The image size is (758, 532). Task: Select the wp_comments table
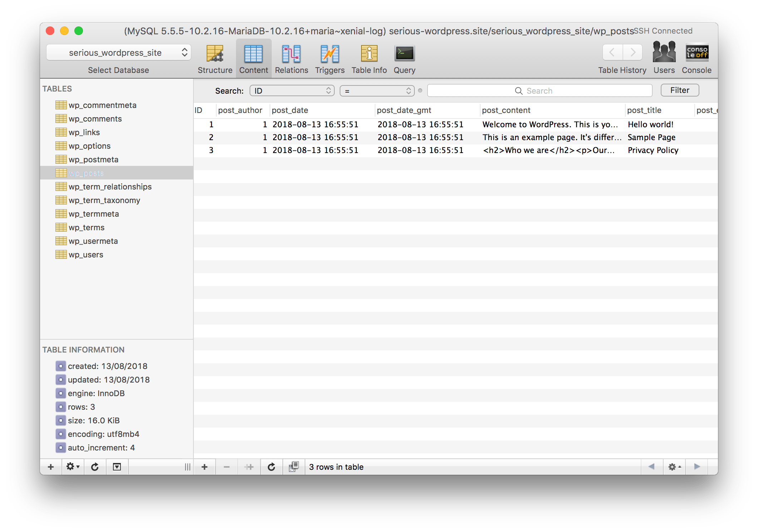tap(117, 119)
